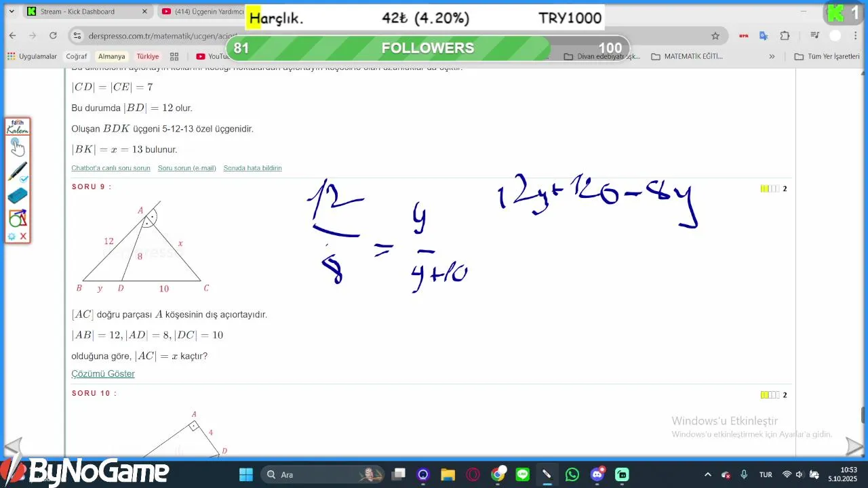Open LINE app from taskbar

click(x=522, y=474)
